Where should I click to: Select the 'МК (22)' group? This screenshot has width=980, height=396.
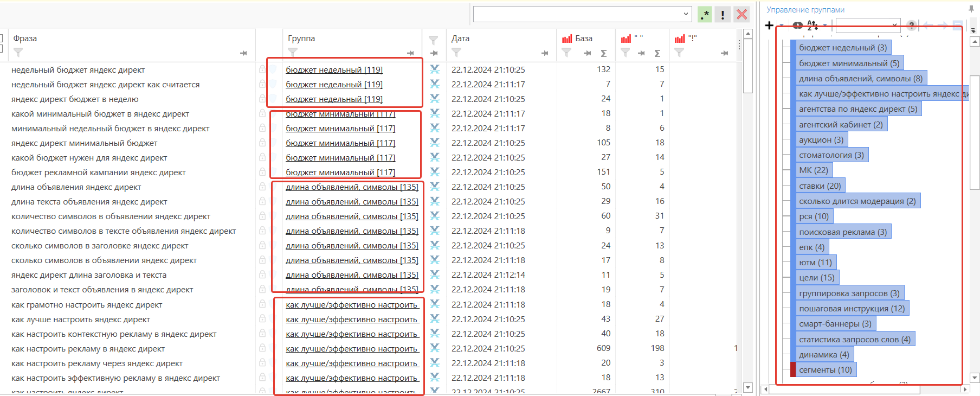pos(814,170)
